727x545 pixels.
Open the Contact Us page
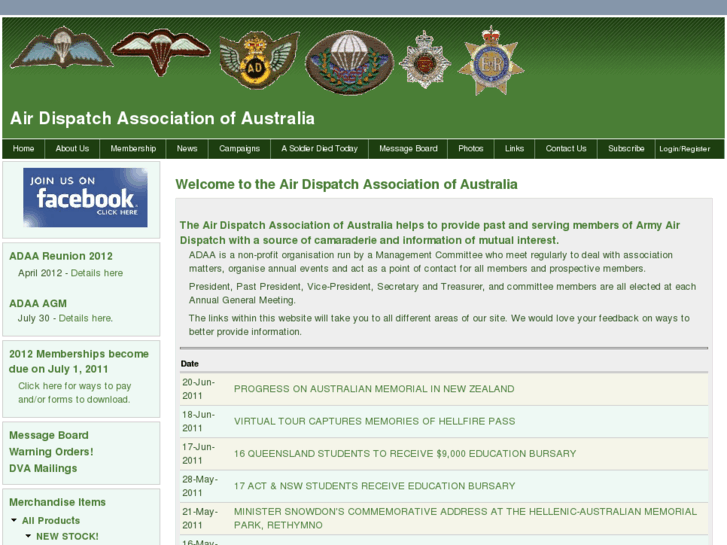coord(566,148)
